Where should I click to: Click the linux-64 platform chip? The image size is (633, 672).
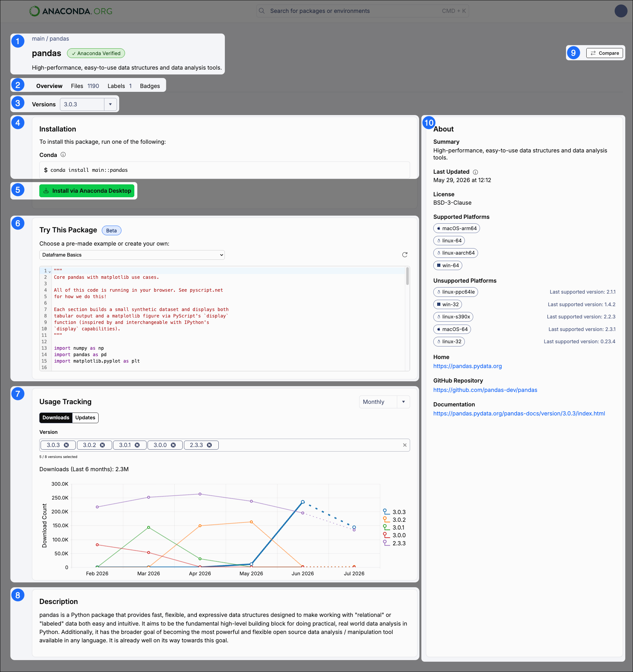click(x=449, y=241)
